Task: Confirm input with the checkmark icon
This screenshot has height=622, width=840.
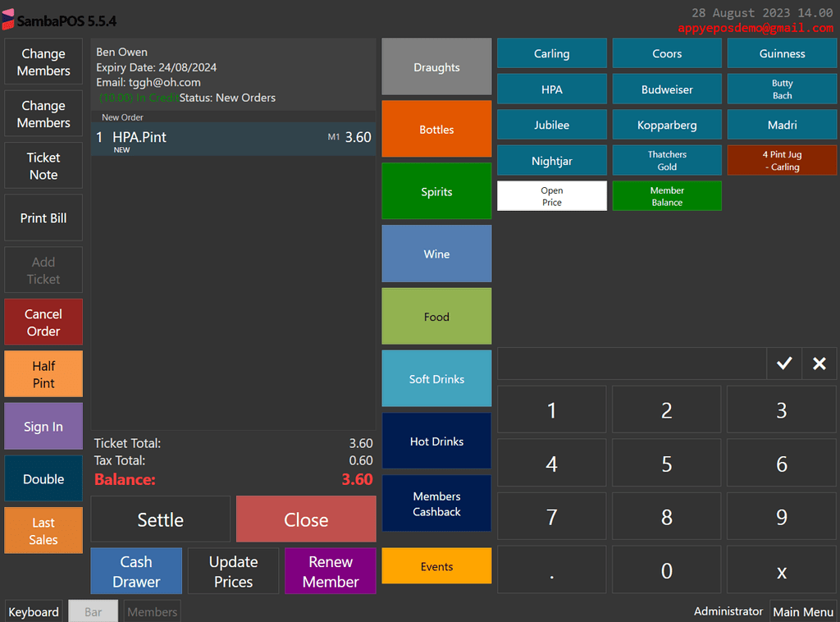Action: pos(783,364)
